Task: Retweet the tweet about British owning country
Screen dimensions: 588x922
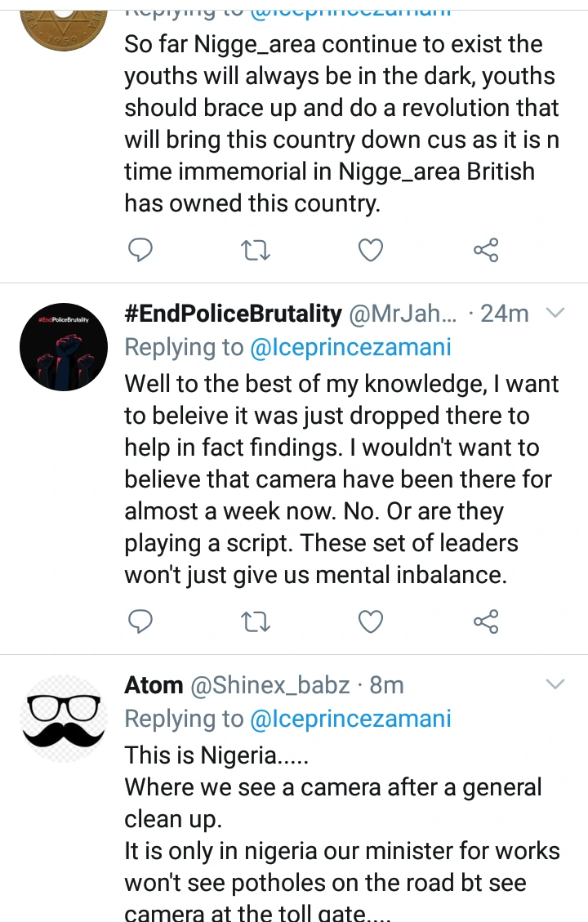Action: tap(256, 251)
